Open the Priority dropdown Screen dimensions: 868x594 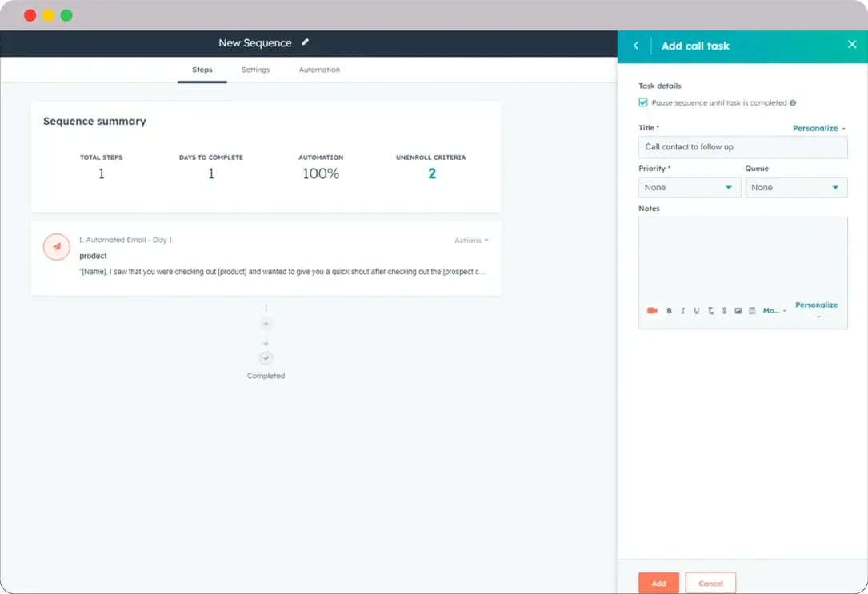(x=689, y=187)
